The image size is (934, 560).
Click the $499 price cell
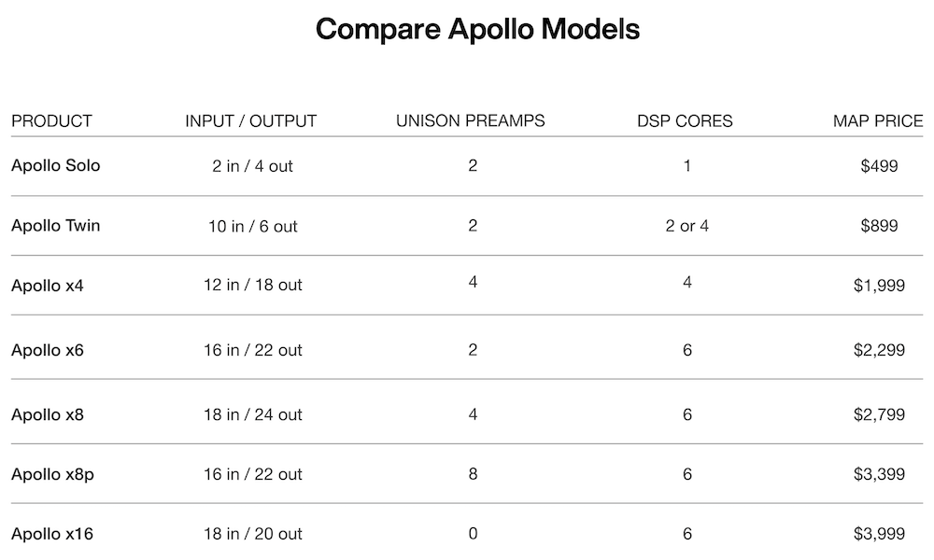click(x=879, y=166)
